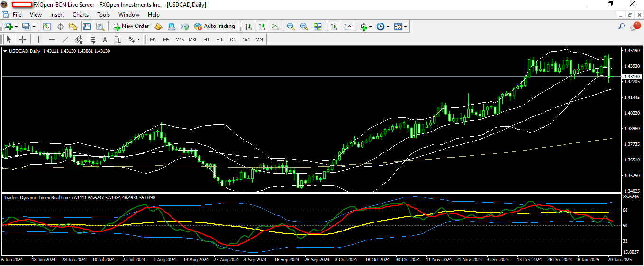Open the Strategy Tester icon
644x266 pixels.
point(100,27)
